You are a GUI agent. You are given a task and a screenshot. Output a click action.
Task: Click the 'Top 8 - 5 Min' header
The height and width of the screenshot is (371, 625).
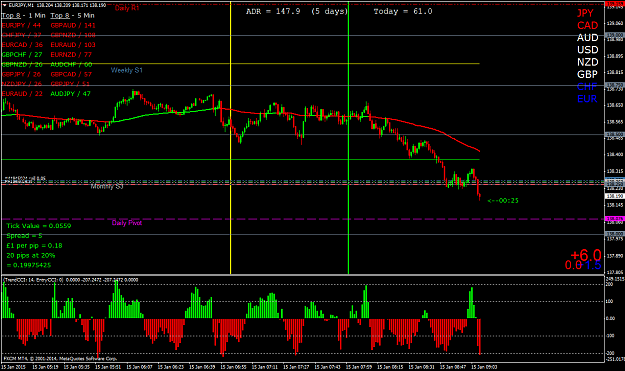(x=73, y=16)
